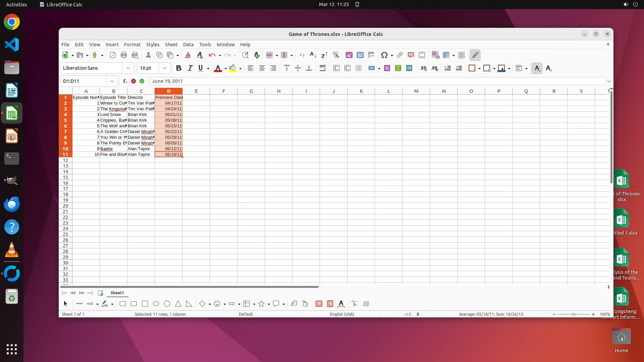Image resolution: width=644 pixels, height=362 pixels.
Task: Click the Clone Formatting paintbrush icon
Action: pyautogui.click(x=188, y=55)
